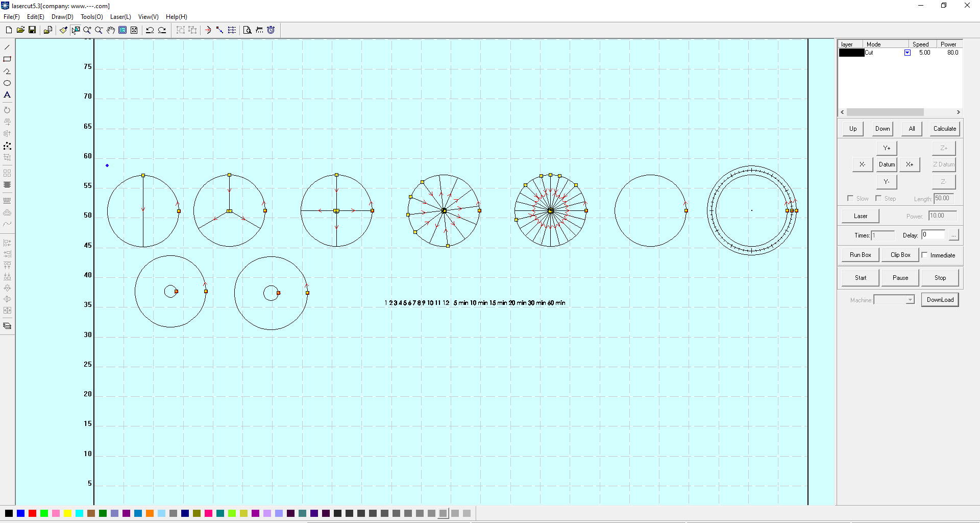Select the Zoom in magnifier tool

tap(87, 30)
